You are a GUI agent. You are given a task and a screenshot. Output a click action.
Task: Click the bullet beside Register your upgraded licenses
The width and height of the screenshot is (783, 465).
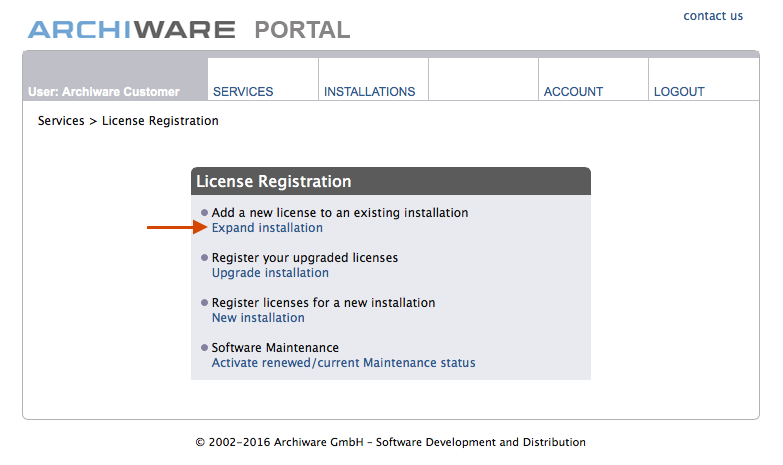205,258
